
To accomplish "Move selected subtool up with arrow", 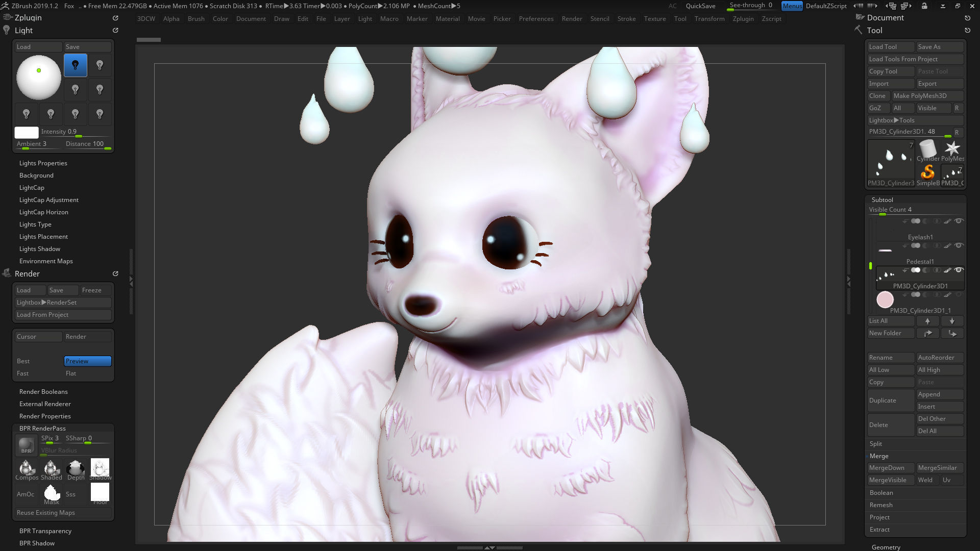I will 927,321.
